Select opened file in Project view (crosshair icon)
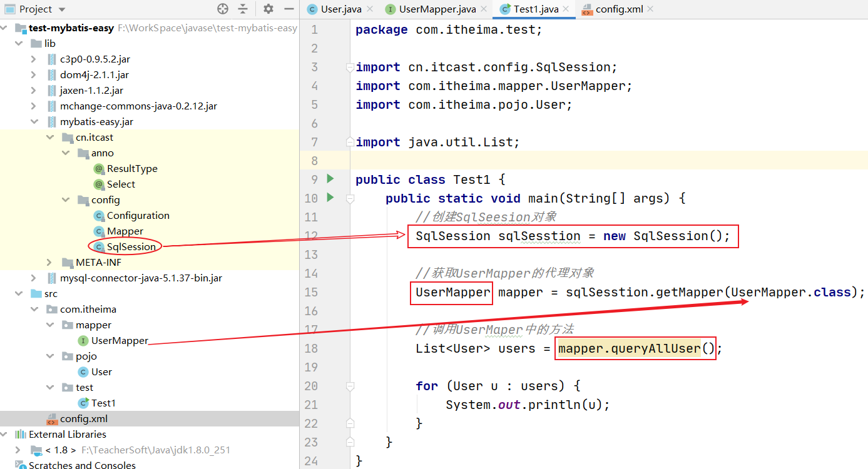The width and height of the screenshot is (868, 469). coord(223,9)
